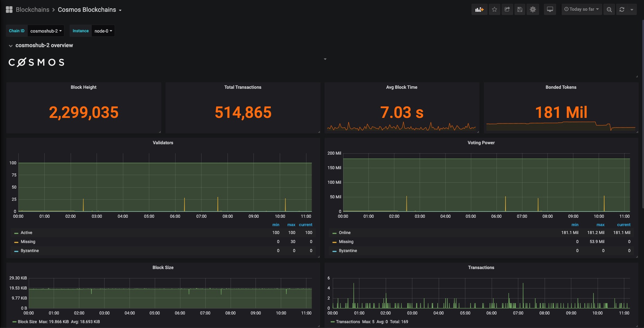Save the dashboard with disk icon
This screenshot has width=644, height=328.
(520, 9)
